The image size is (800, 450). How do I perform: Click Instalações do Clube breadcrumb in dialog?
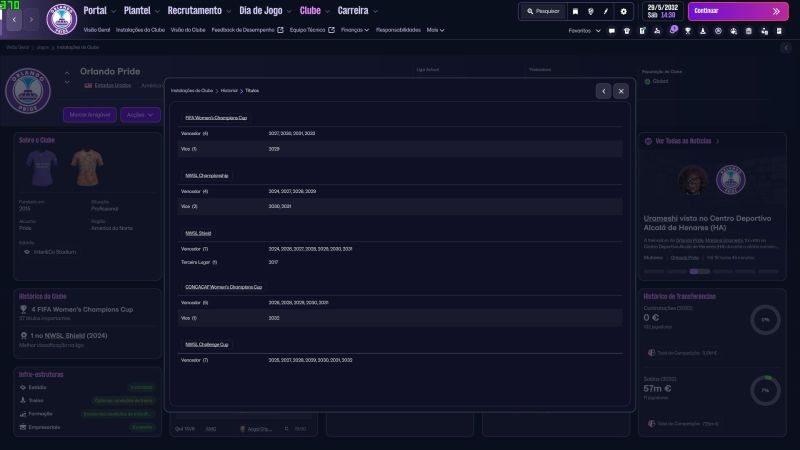click(192, 91)
